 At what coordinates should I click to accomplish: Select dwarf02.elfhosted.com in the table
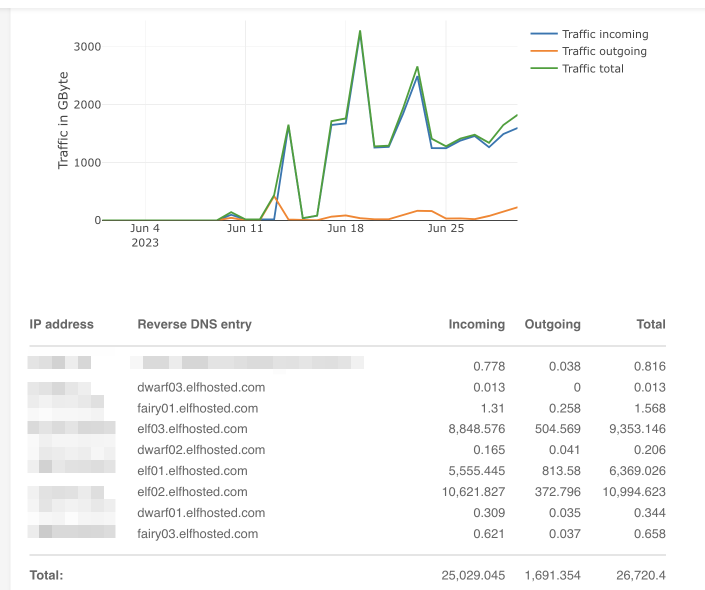tap(201, 450)
